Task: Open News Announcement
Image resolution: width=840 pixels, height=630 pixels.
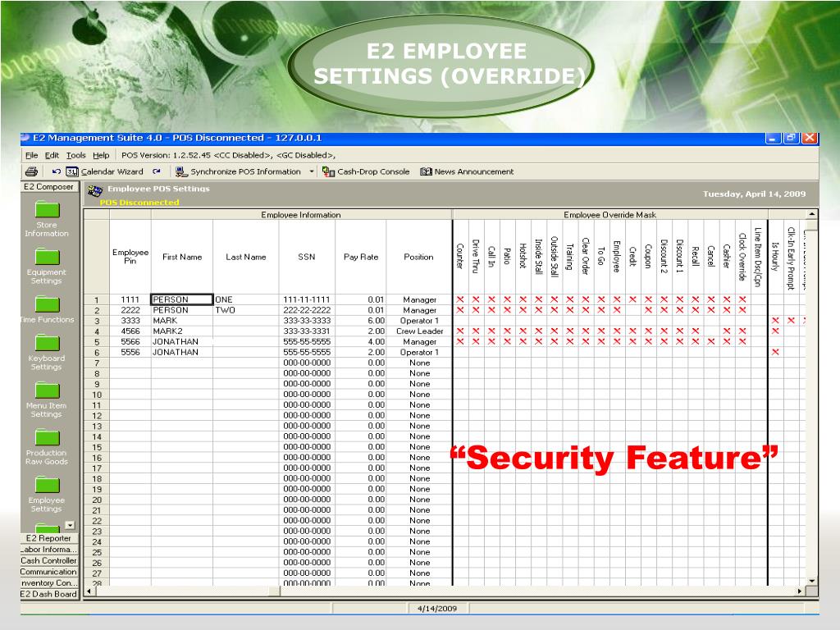Action: point(467,172)
